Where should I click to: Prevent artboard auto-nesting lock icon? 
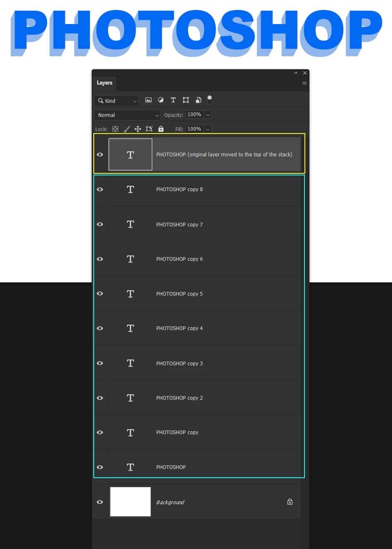click(x=149, y=129)
